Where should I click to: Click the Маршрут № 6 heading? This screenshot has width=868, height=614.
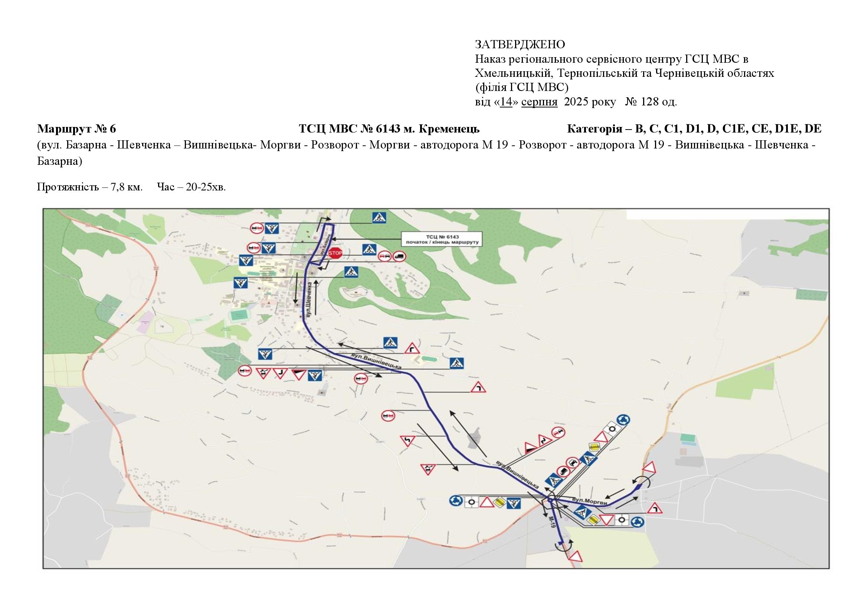click(x=76, y=129)
